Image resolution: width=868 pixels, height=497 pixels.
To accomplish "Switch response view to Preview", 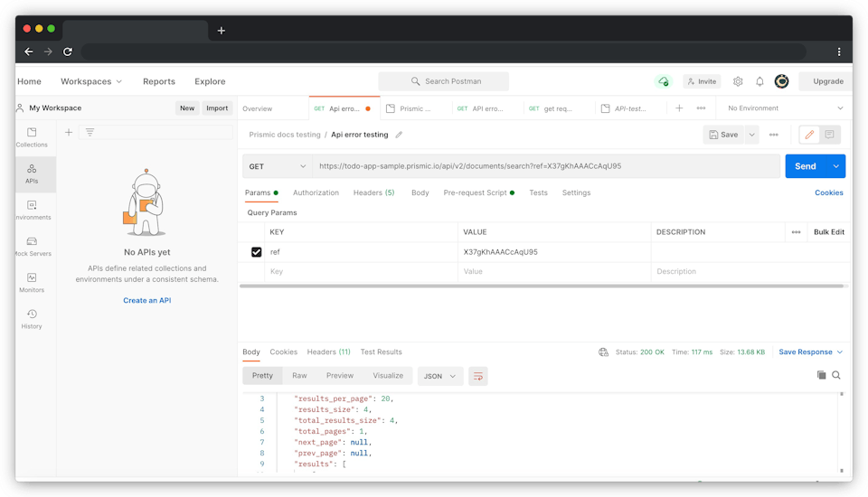I will [x=340, y=375].
